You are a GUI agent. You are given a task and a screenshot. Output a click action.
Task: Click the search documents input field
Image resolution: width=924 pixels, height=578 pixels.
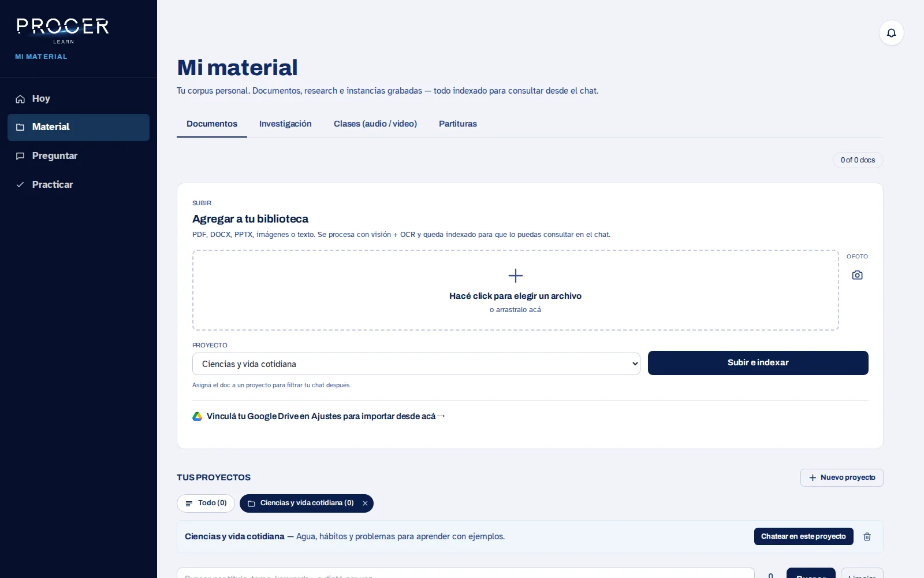(465, 573)
